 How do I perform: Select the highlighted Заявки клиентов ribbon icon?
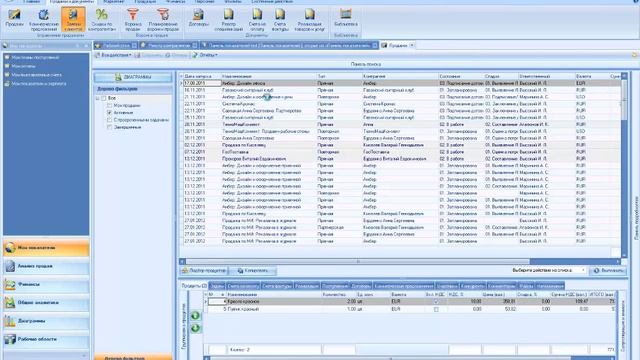pos(73,19)
